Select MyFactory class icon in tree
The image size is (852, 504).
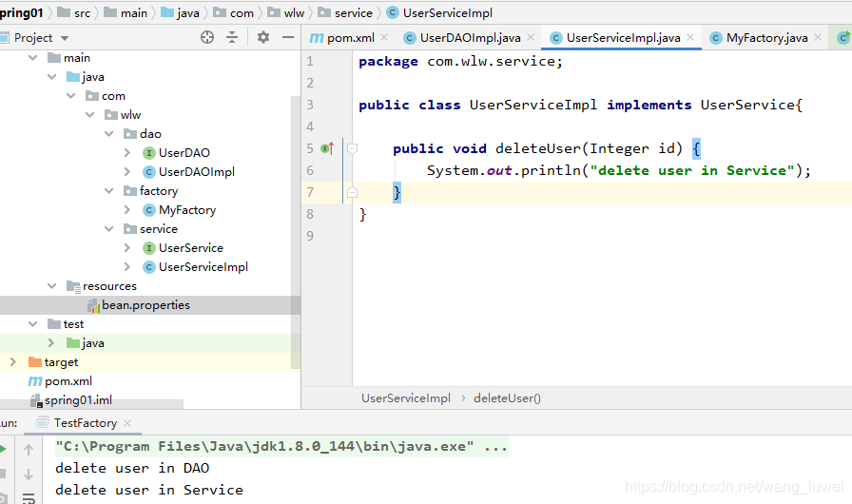tap(149, 210)
